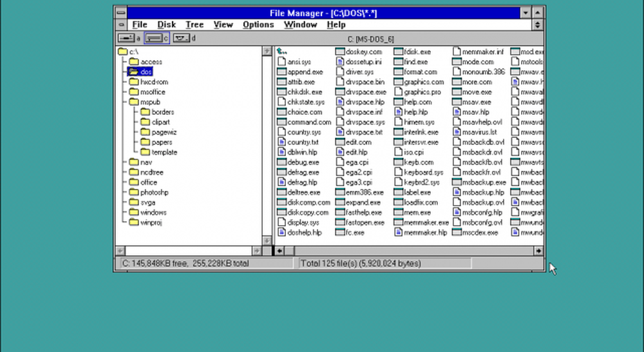Viewport: 644px width, 352px height.
Task: Select the country.txt document icon
Action: click(281, 142)
